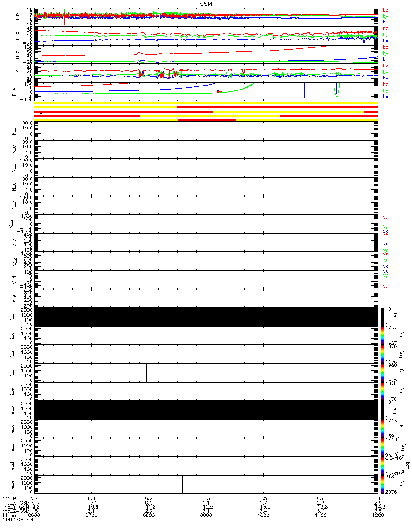
Task: Click the GSM plot title
Action: pyautogui.click(x=205, y=3)
